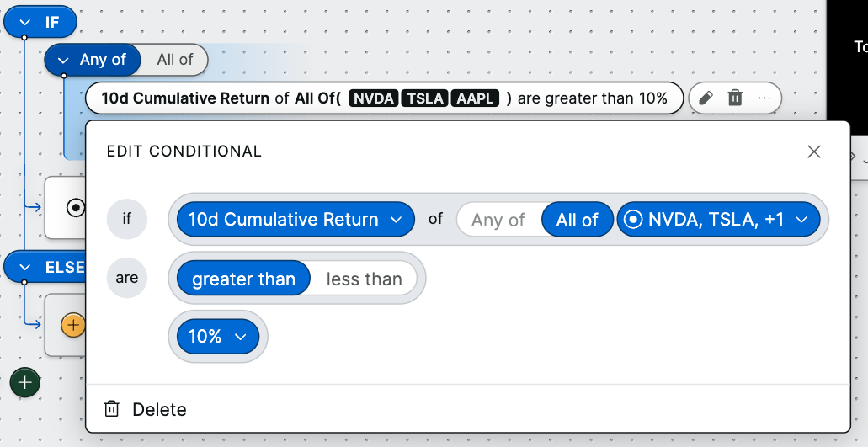
Task: Click the pencil edit icon on condition
Action: coord(706,98)
